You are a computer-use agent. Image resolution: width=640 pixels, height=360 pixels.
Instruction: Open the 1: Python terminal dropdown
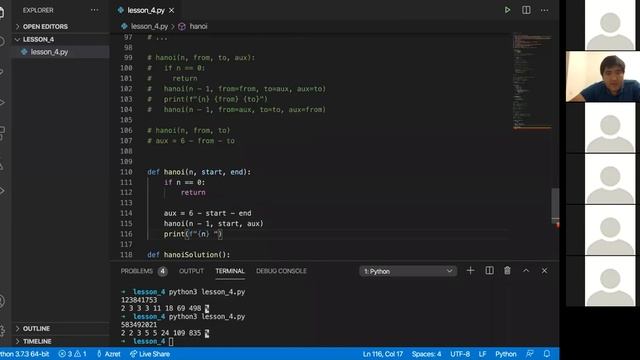[x=408, y=271]
